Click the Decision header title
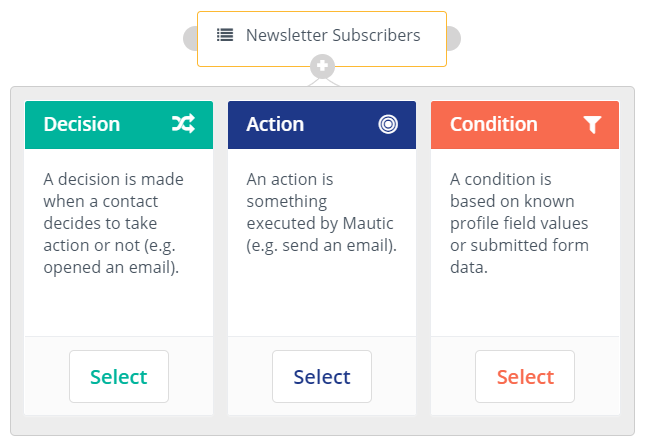646x445 pixels. (82, 125)
